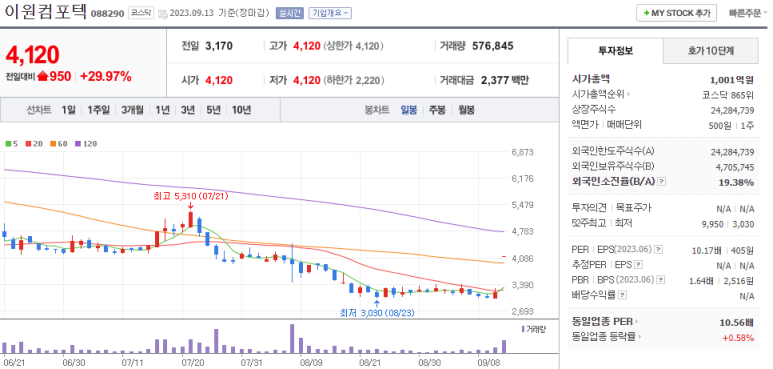Click the 상장주식수 24,284,739 value
Screen dimensions: 773x369
[x=733, y=110]
